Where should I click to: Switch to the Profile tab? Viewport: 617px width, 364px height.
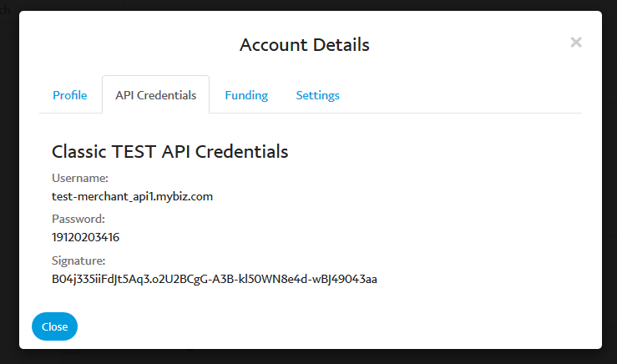70,95
